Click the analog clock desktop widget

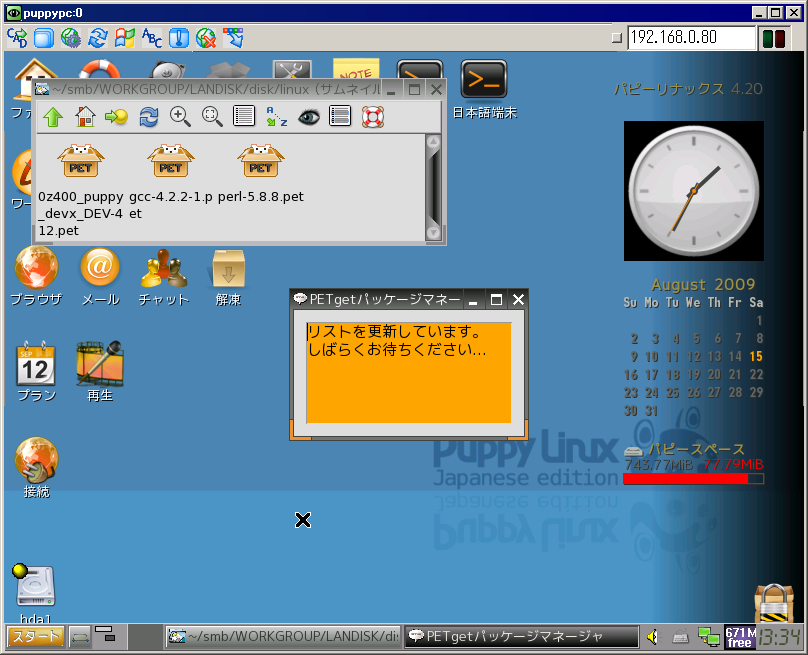(694, 191)
